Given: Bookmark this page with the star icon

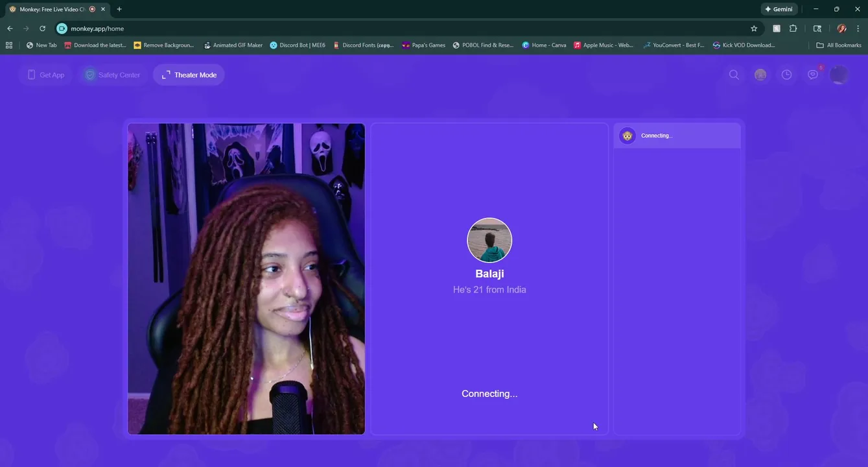Looking at the screenshot, I should tap(754, 29).
